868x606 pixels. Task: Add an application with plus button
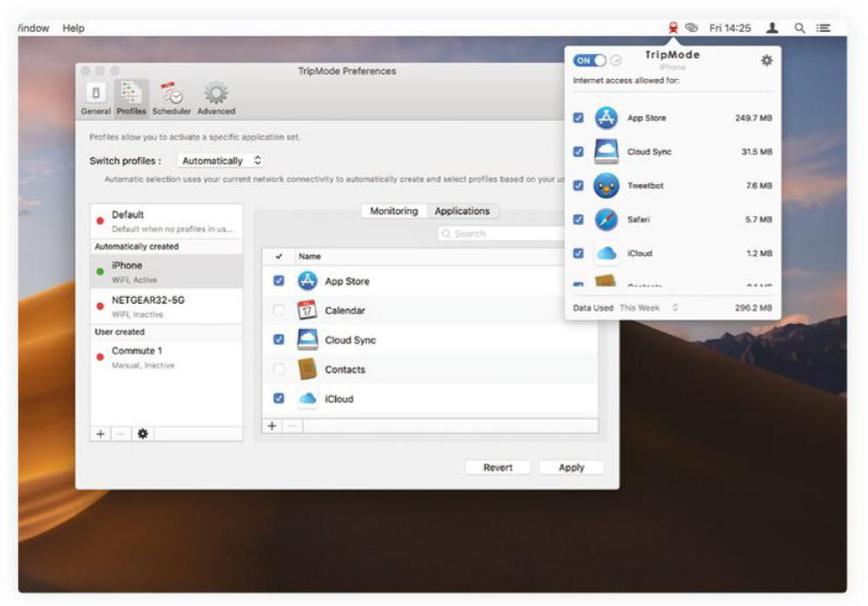click(272, 425)
